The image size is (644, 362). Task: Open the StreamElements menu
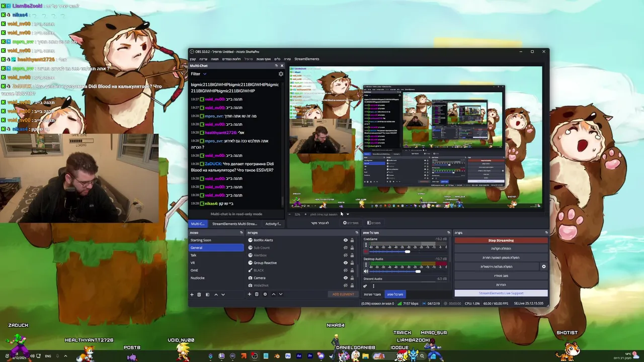306,59
